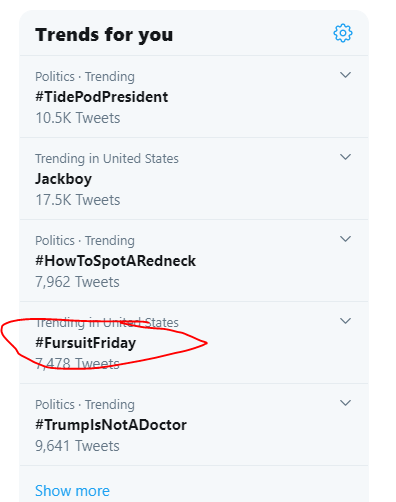Select the 7,962 Tweets count
This screenshot has width=396, height=502.
tap(77, 282)
